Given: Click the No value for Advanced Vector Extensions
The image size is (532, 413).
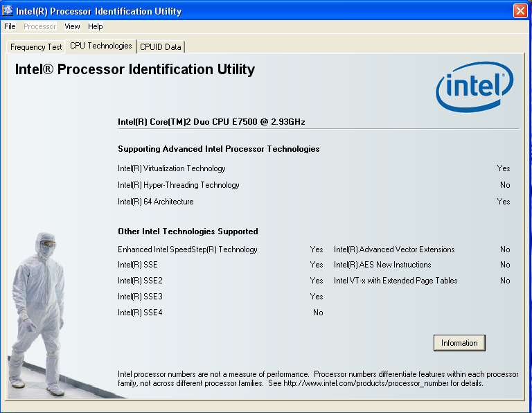Looking at the screenshot, I should pos(505,249).
